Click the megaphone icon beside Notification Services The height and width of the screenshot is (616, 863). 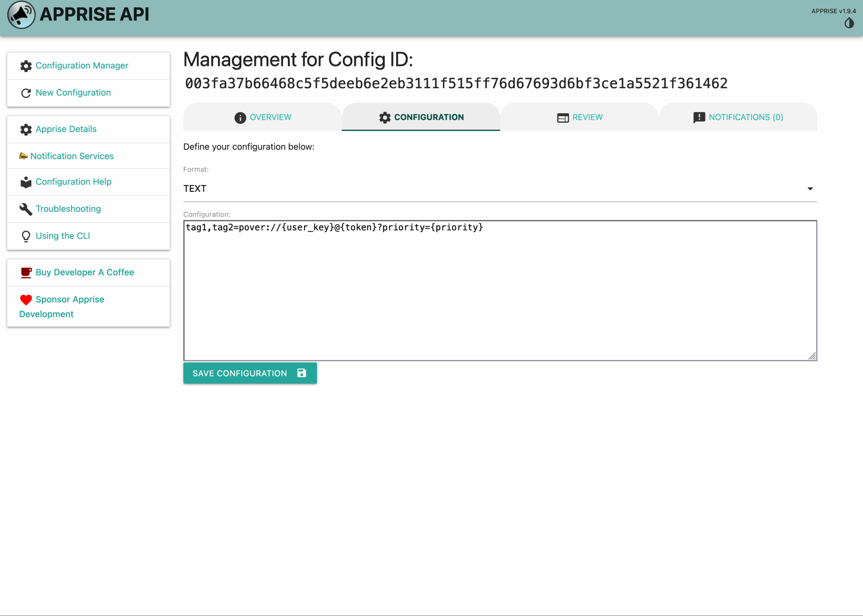[24, 156]
